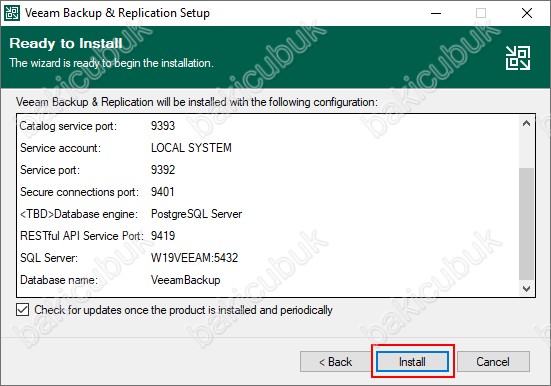Click the configuration list scrollbar thumb

point(526,224)
